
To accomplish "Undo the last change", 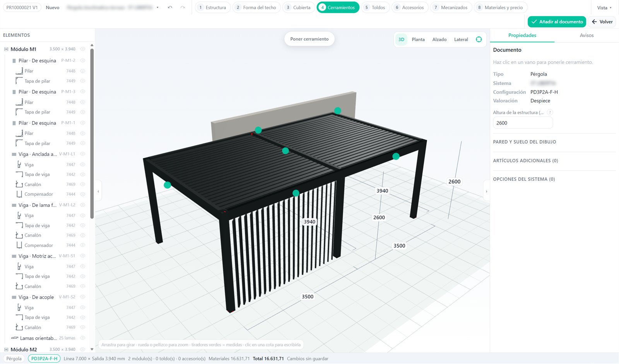I will pos(170,7).
